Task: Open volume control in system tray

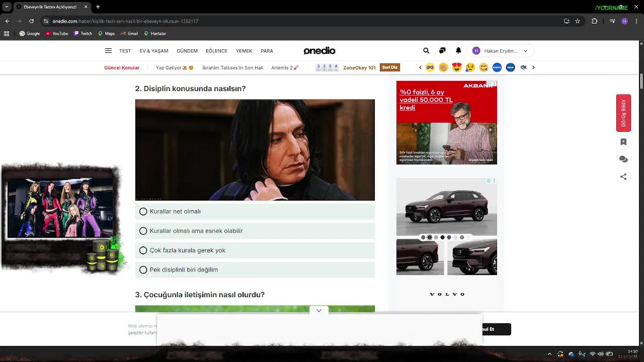Action: pyautogui.click(x=601, y=354)
